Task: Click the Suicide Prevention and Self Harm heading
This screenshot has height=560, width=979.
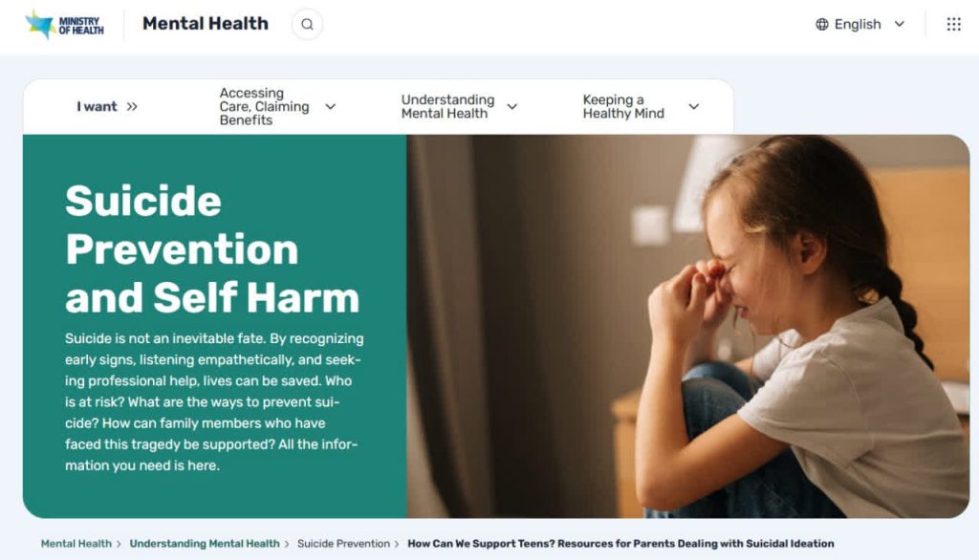Action: click(212, 249)
